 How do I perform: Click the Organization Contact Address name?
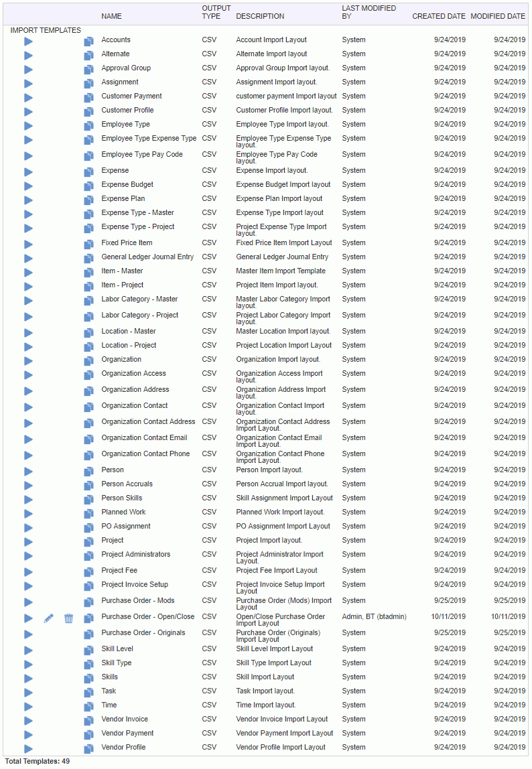(148, 421)
